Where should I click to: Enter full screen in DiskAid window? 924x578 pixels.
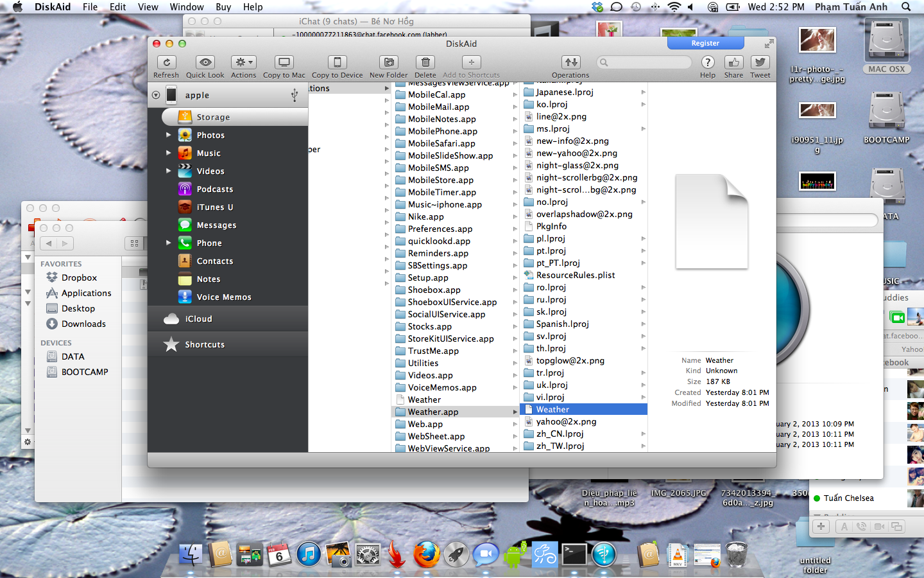[x=769, y=44]
